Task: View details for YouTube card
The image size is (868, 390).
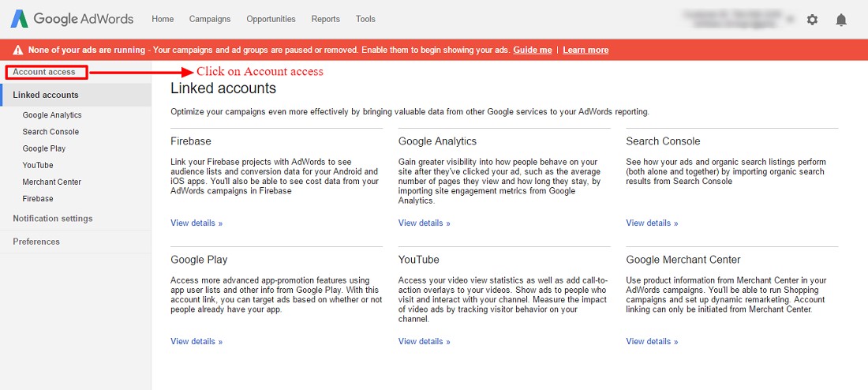Action: (424, 341)
